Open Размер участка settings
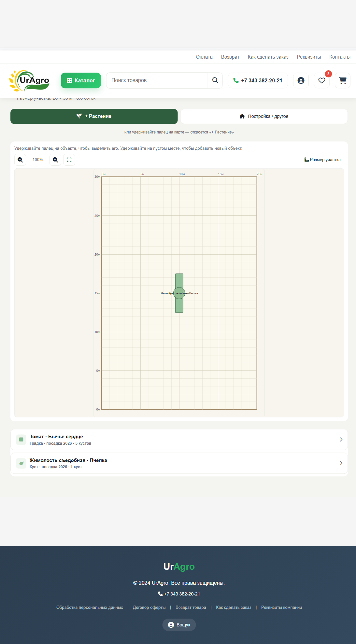356x644 pixels. tap(322, 160)
